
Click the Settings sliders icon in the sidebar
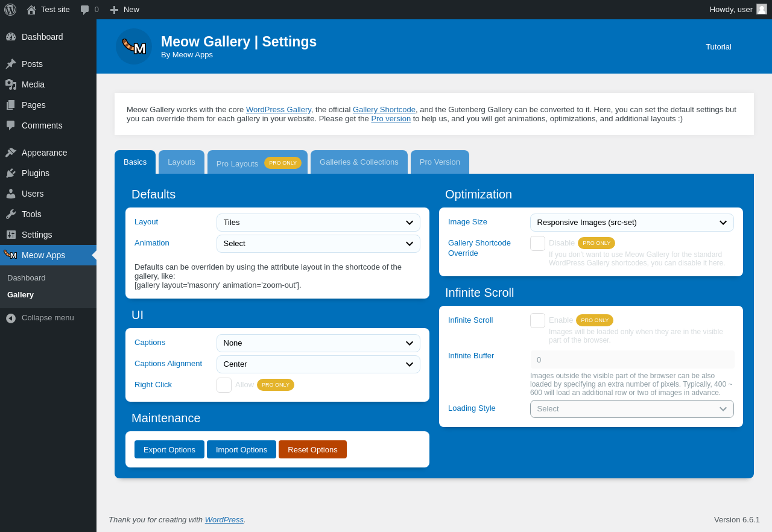tap(11, 235)
